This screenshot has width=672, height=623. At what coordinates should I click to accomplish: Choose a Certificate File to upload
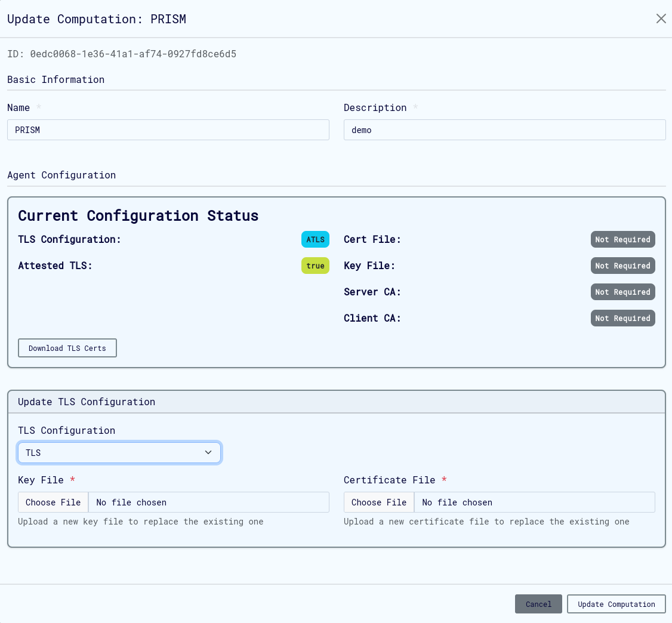click(x=379, y=502)
